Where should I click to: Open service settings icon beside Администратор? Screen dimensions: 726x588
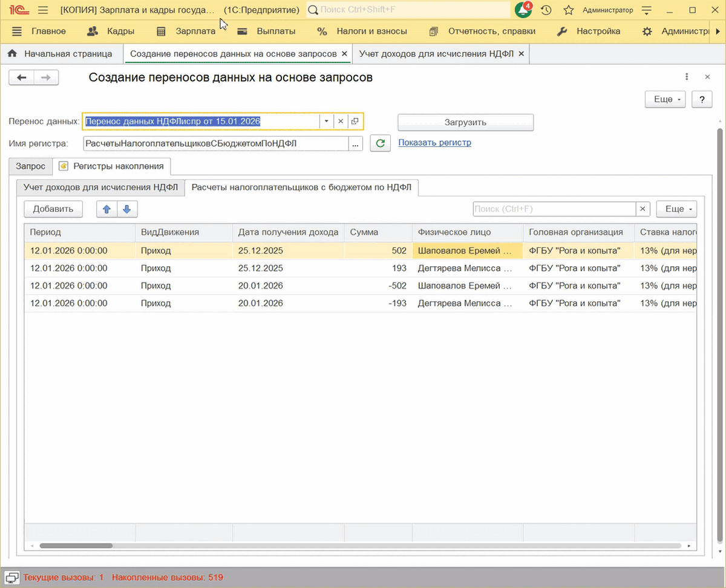[x=647, y=10]
